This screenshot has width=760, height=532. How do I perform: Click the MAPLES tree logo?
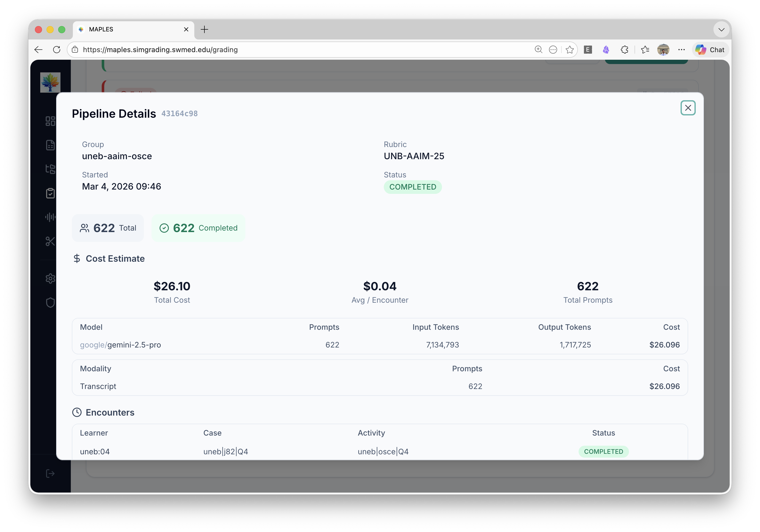[50, 83]
